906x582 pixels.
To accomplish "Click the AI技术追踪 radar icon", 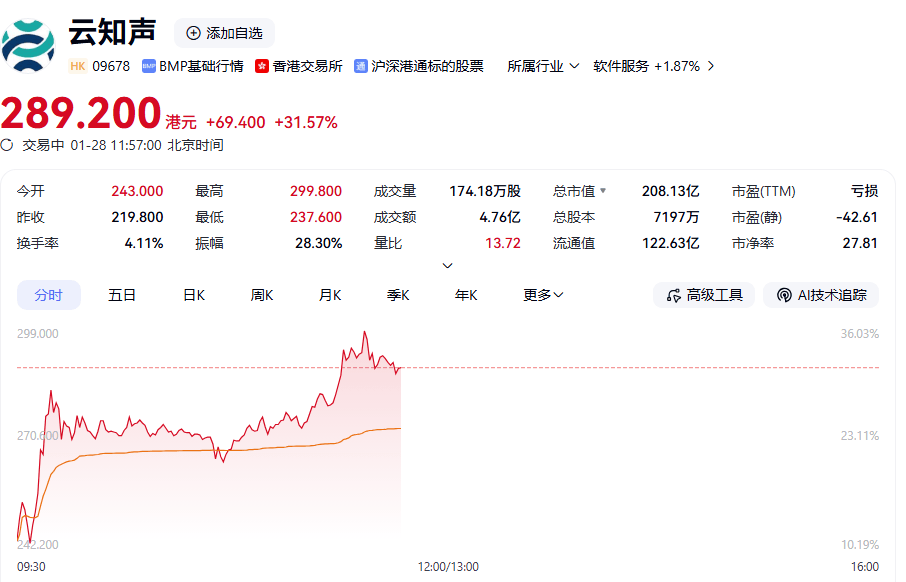I will tap(783, 295).
